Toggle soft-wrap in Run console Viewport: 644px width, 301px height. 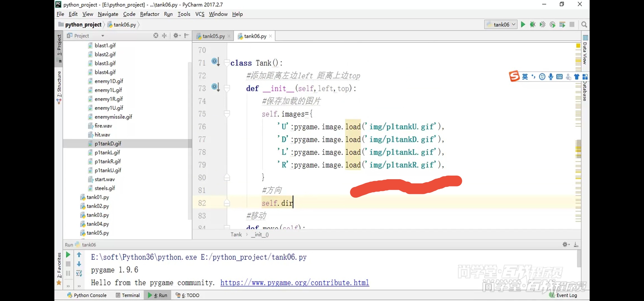click(79, 273)
